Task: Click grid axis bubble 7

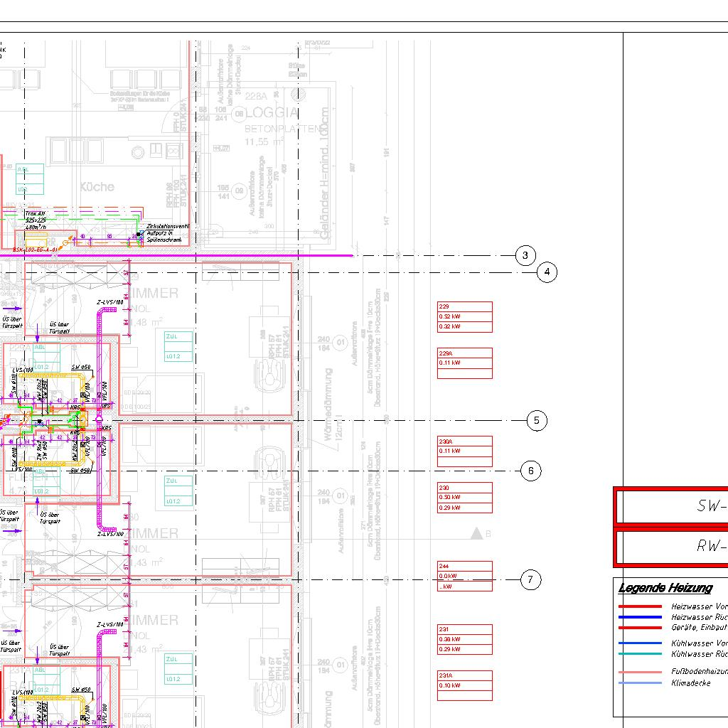Action: pos(531,580)
